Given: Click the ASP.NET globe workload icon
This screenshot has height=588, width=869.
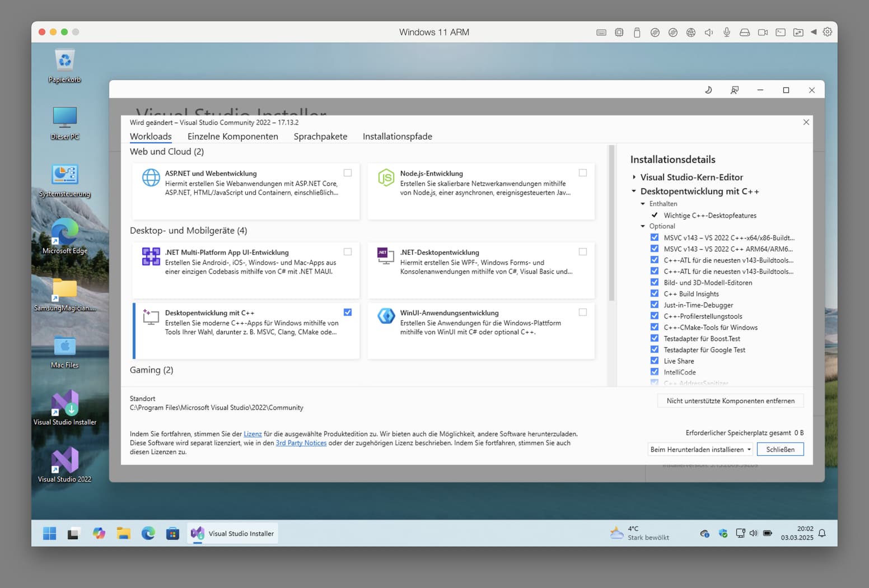Looking at the screenshot, I should (151, 178).
